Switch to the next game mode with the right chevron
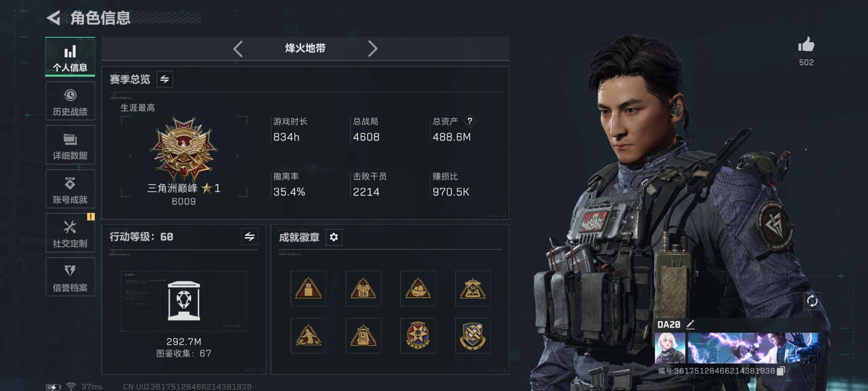 [372, 49]
